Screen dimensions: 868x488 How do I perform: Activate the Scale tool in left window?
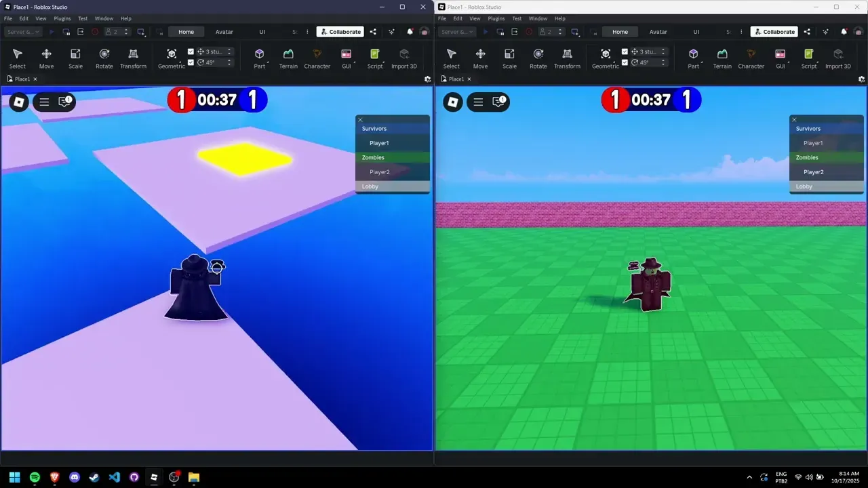(x=75, y=58)
